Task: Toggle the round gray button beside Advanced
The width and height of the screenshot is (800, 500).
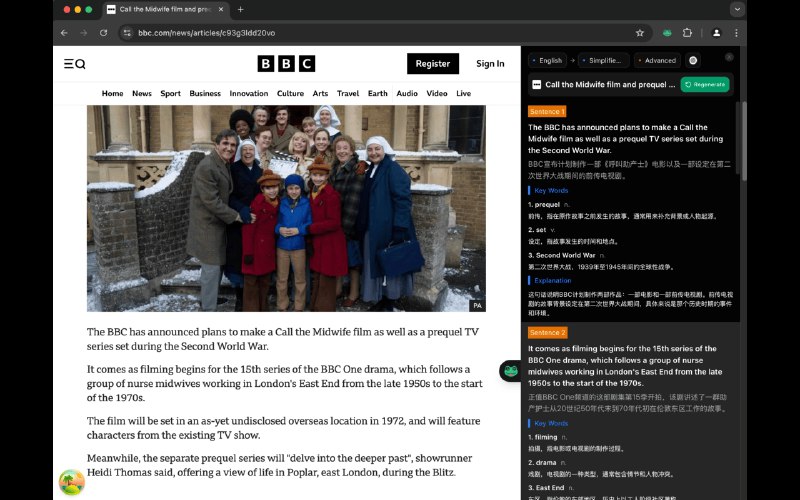Action: 693,60
